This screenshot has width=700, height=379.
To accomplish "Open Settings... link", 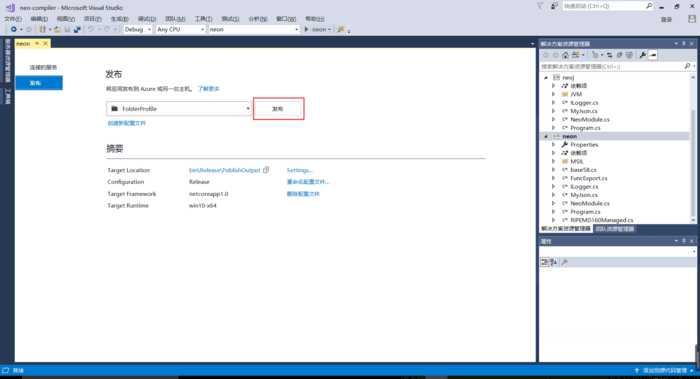I will tap(299, 170).
